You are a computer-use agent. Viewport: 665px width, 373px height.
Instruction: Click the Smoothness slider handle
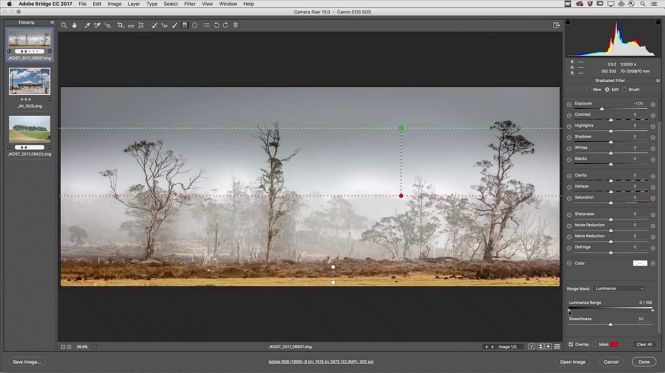tap(611, 325)
